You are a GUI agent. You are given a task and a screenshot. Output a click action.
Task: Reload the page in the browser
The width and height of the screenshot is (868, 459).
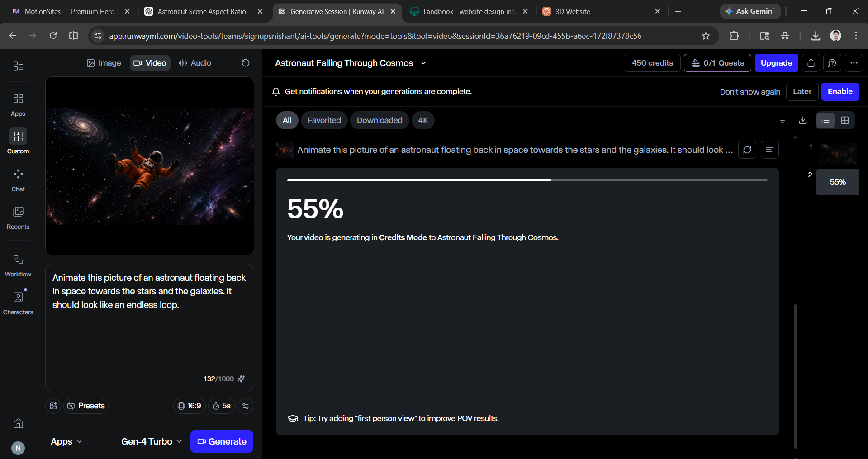[53, 36]
